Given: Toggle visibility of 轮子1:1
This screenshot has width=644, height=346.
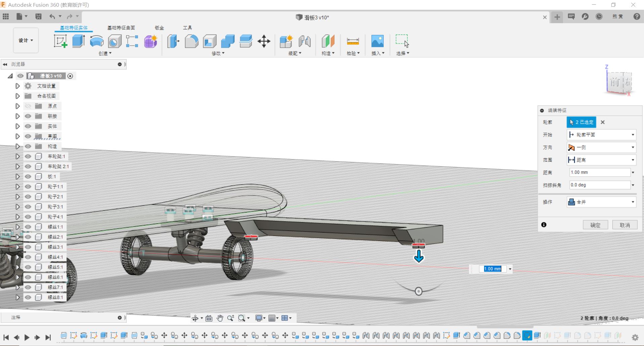Looking at the screenshot, I should pos(28,187).
